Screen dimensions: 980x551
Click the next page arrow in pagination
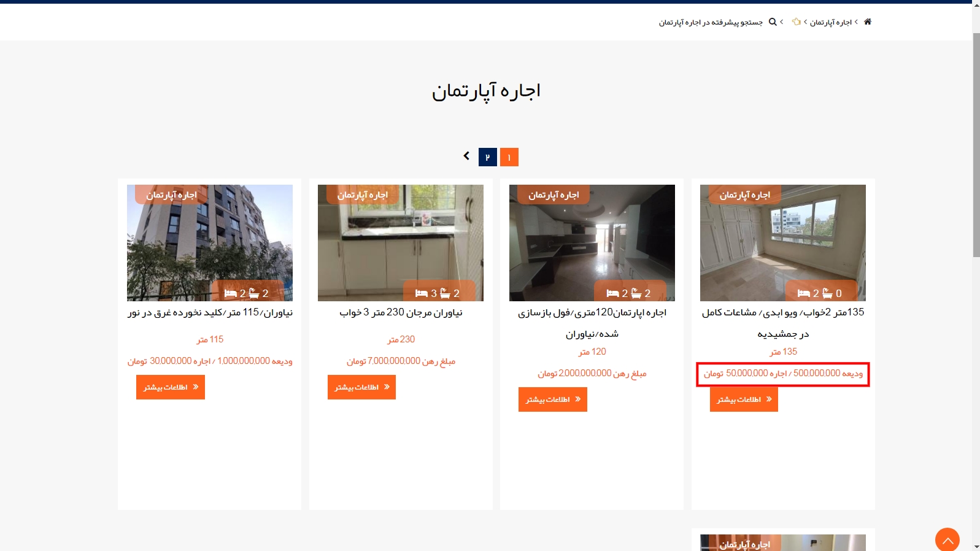click(466, 156)
